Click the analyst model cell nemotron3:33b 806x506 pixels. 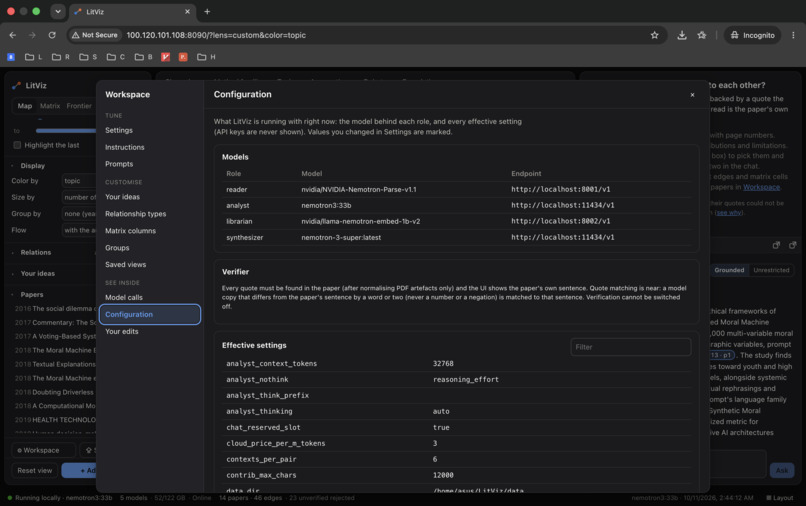point(326,205)
